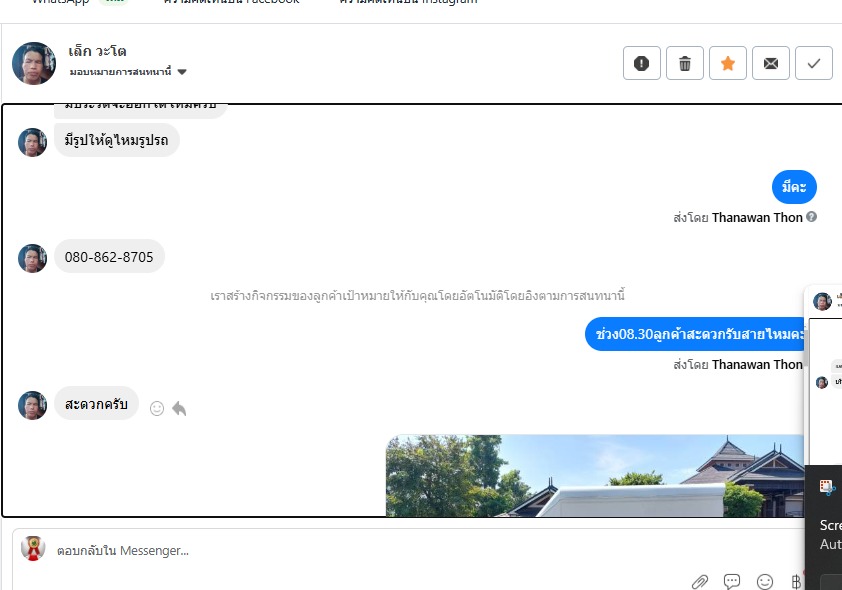The height and width of the screenshot is (590, 842).
Task: Toggle the orange follow-up star
Action: pos(728,63)
